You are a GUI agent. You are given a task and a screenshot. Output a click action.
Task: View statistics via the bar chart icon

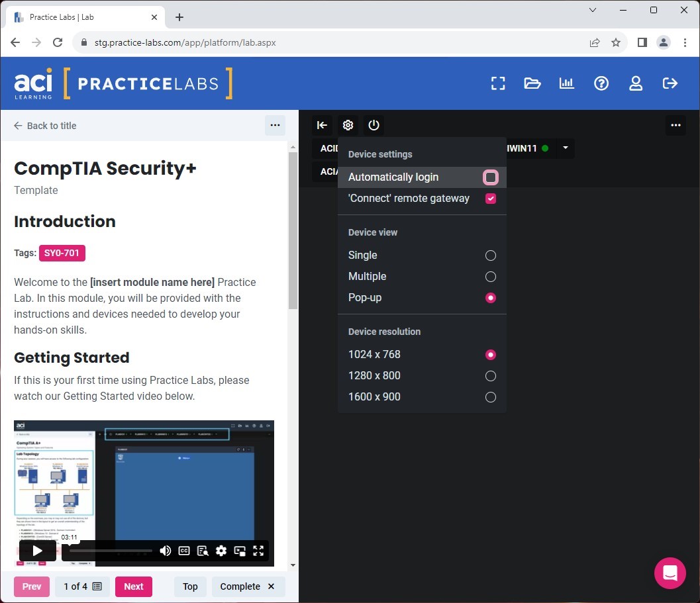566,83
